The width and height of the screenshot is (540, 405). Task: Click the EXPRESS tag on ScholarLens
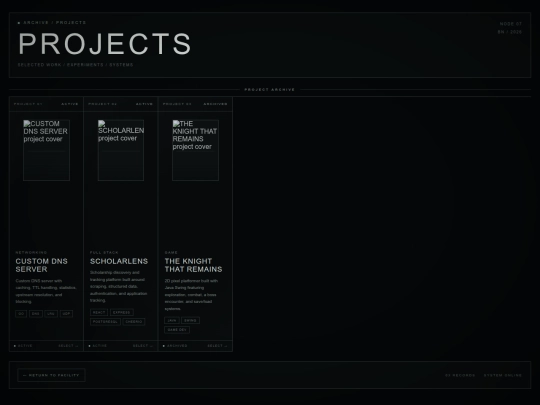(x=122, y=312)
